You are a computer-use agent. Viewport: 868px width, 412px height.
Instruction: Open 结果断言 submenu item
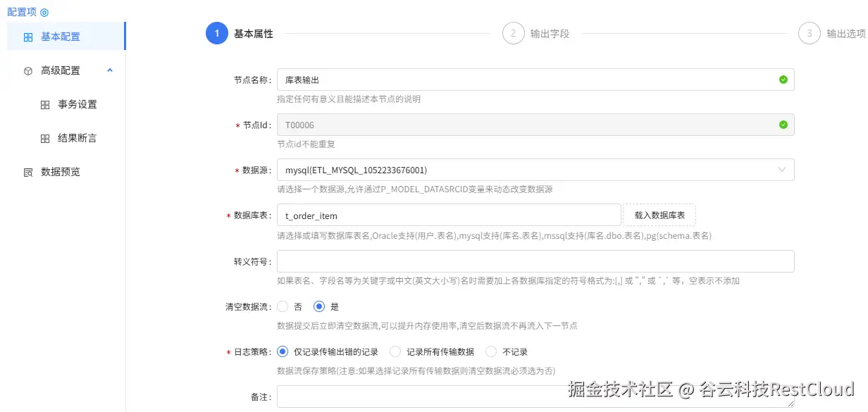click(66, 138)
